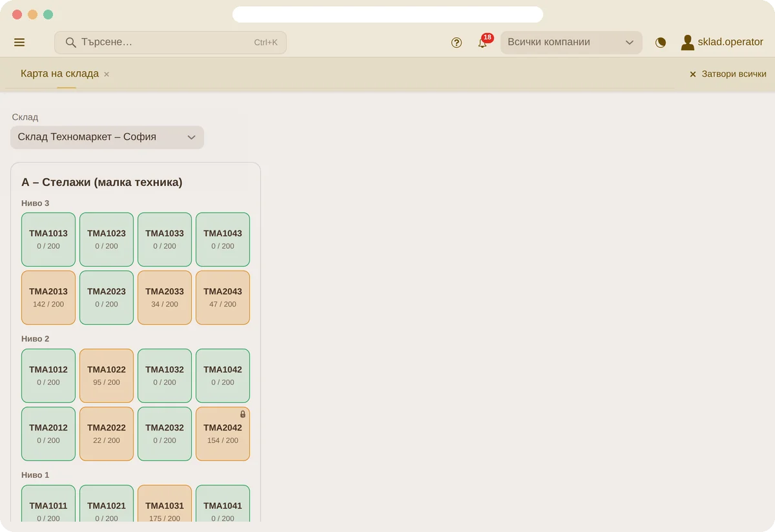Select storage cell TMA1022 with 95 / 200
The image size is (775, 532).
pyautogui.click(x=107, y=376)
